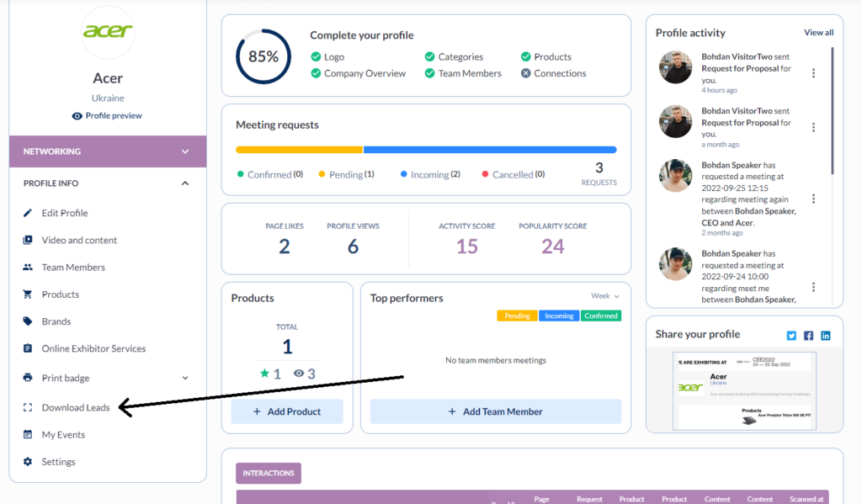Open options for a month ago activity
Viewport: 862px width, 504px height.
[x=814, y=128]
